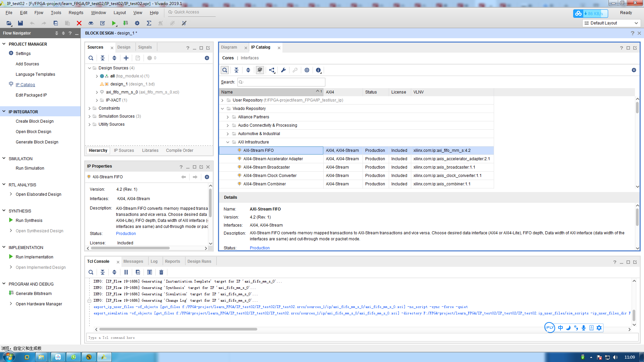Click the wrench Customize IP icon
This screenshot has height=362, width=644.
[x=283, y=70]
